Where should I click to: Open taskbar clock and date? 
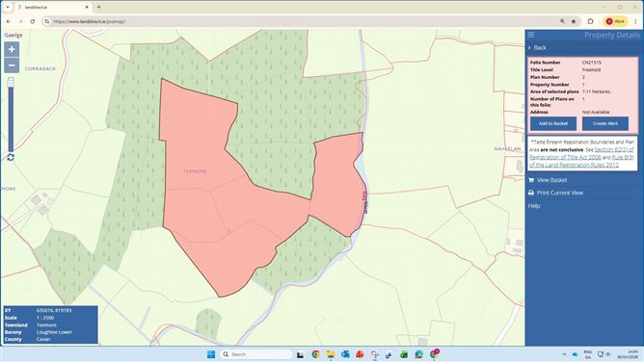coord(628,354)
